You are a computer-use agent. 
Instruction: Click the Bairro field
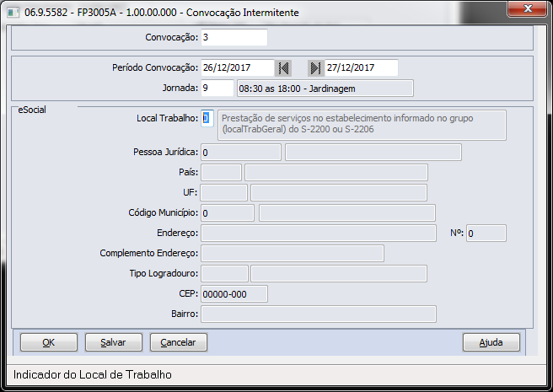coord(319,314)
